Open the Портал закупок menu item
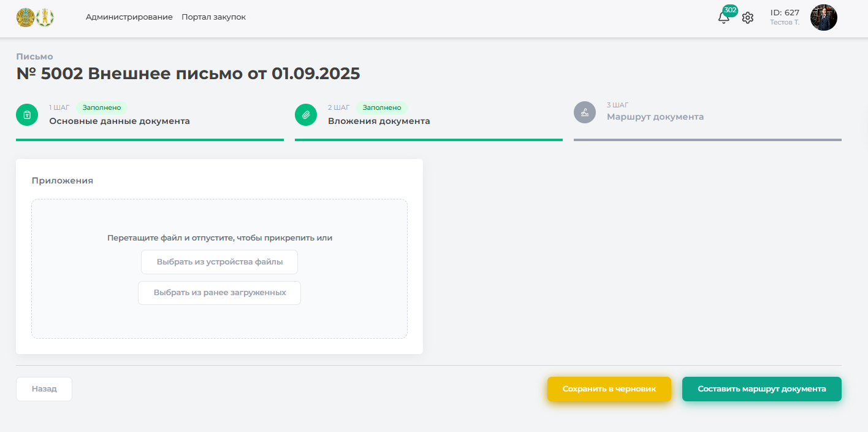 click(x=213, y=17)
